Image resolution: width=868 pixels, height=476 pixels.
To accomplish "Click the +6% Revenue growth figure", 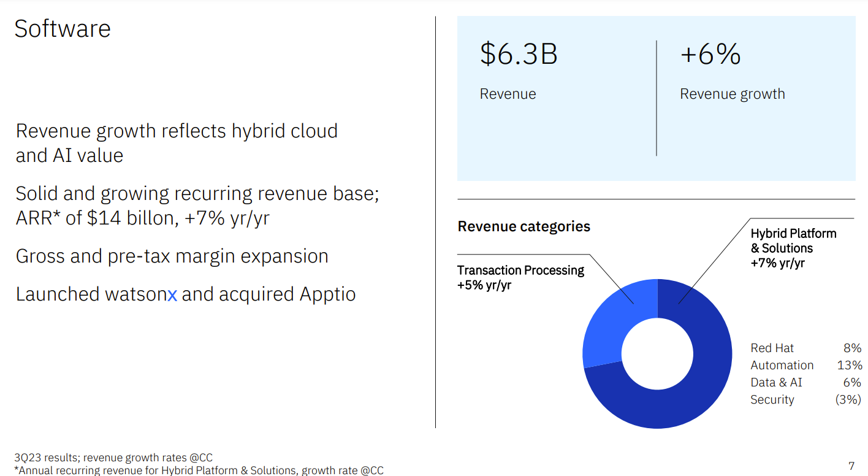I will (710, 55).
